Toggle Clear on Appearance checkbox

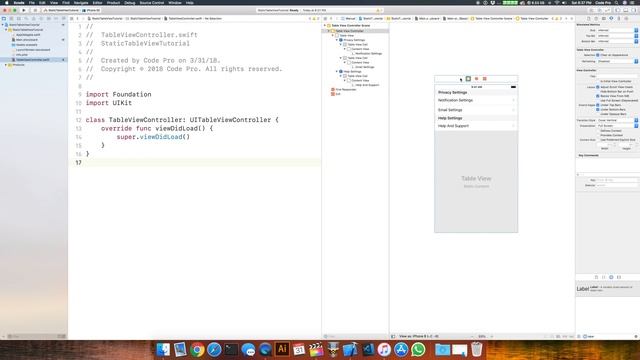point(598,55)
